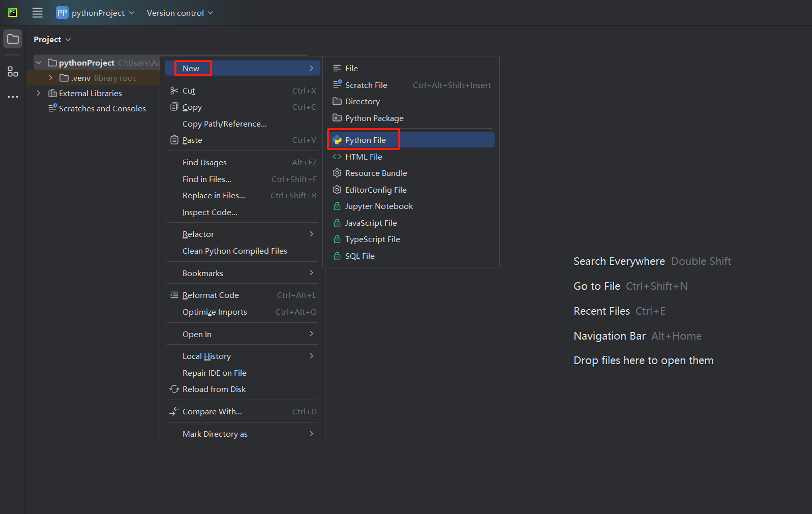Viewport: 812px width, 514px height.
Task: Open the main hamburger menu
Action: point(38,13)
